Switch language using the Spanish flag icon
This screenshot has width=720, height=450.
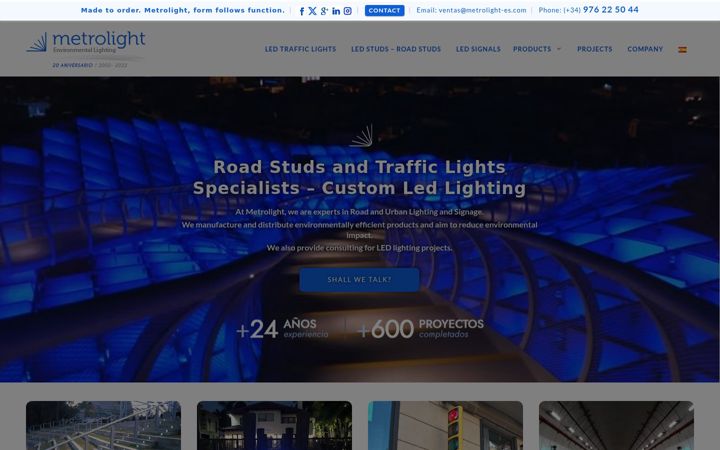[682, 50]
